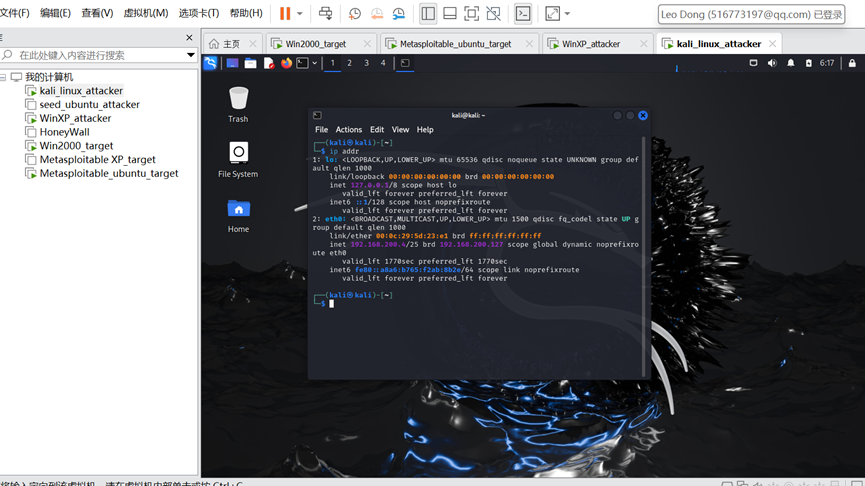Select kali_linux_attacker in the library tree
This screenshot has width=865, height=486.
tap(81, 90)
